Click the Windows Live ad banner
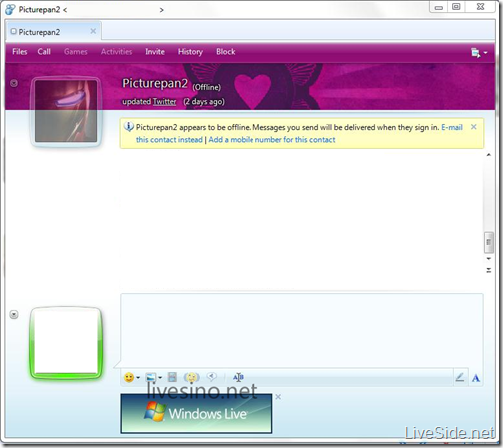 pyautogui.click(x=197, y=413)
